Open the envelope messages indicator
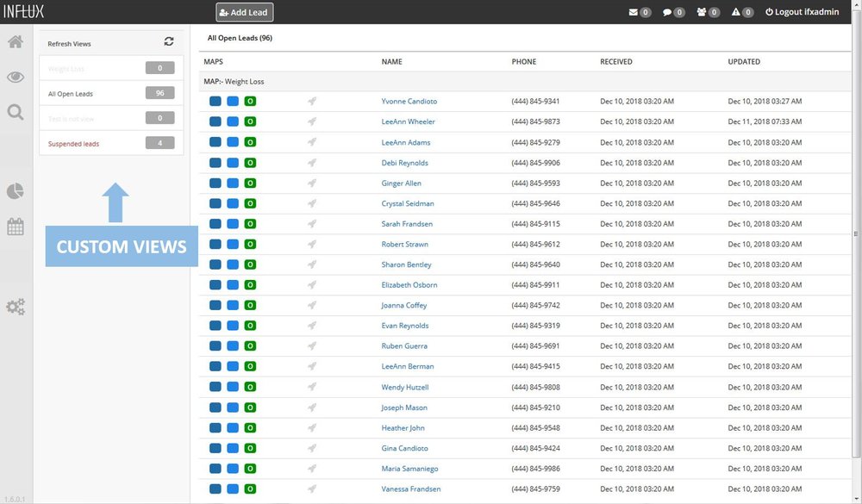Viewport: 862px width, 504px height. point(640,12)
